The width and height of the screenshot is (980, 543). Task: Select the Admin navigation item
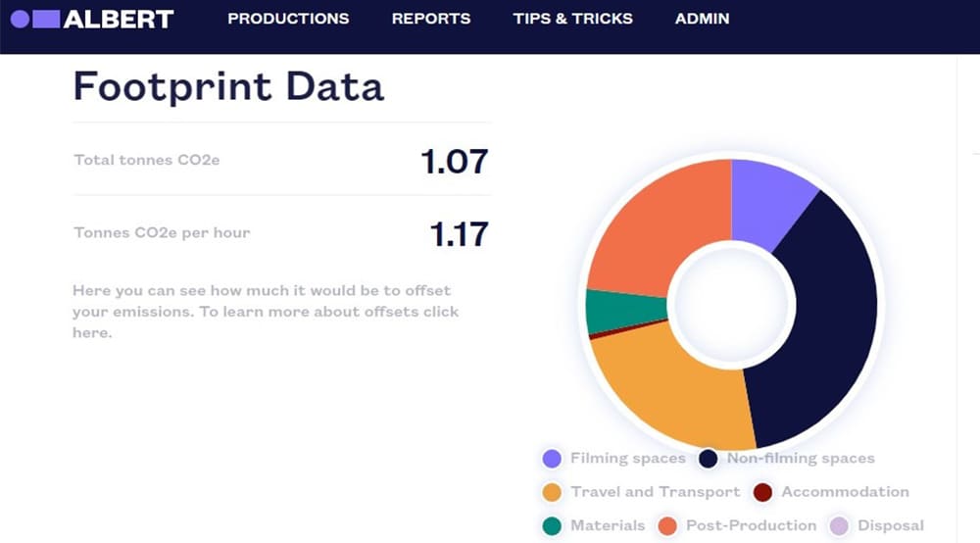point(702,19)
